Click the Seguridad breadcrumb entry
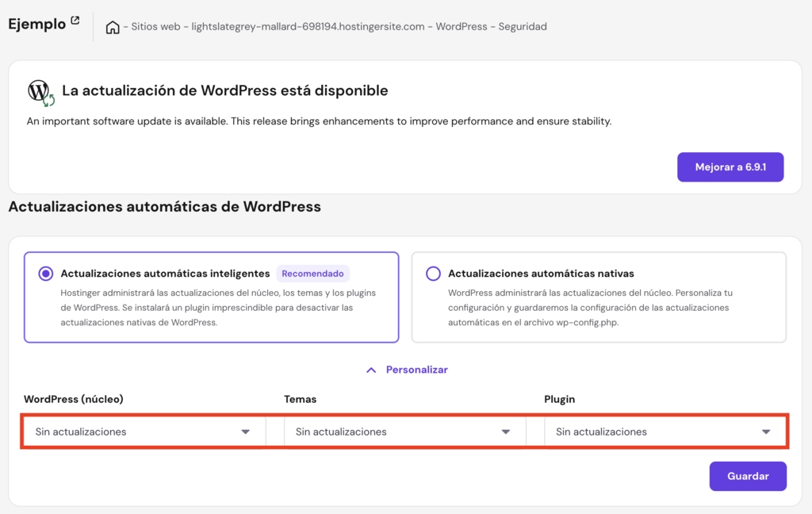Viewport: 812px width, 514px height. click(525, 26)
